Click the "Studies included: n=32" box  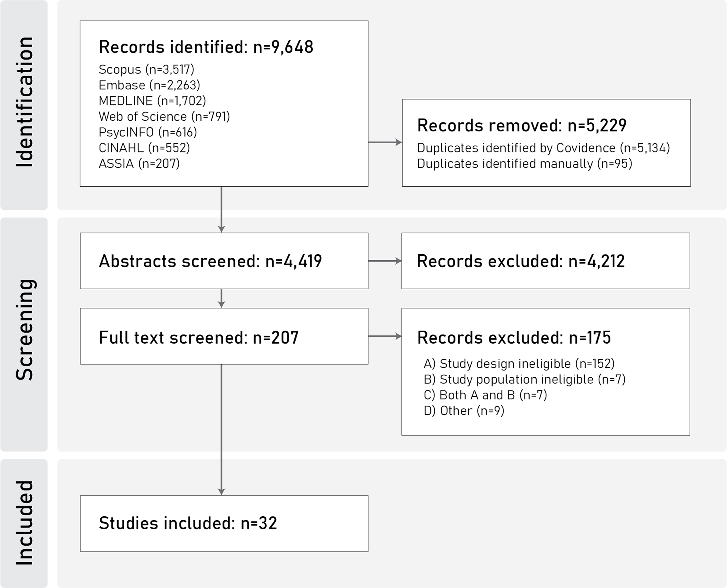(224, 523)
